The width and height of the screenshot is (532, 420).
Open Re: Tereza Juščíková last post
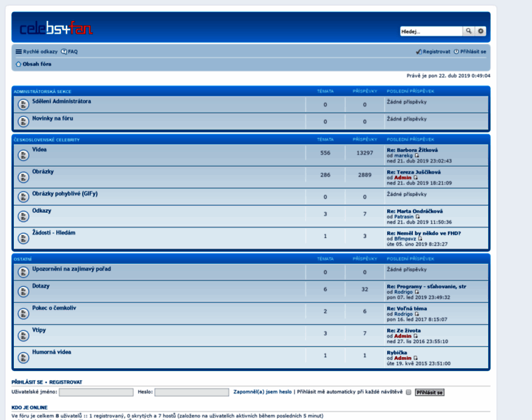click(x=414, y=172)
